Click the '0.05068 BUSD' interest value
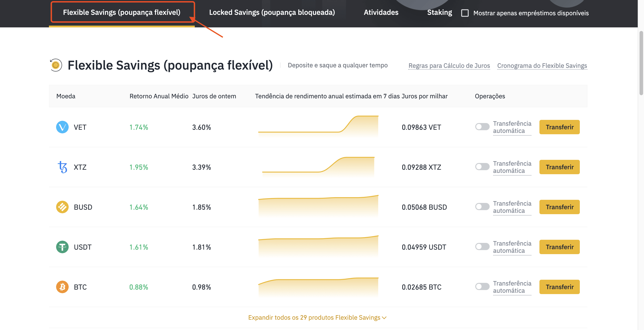This screenshot has width=644, height=330. tap(424, 207)
